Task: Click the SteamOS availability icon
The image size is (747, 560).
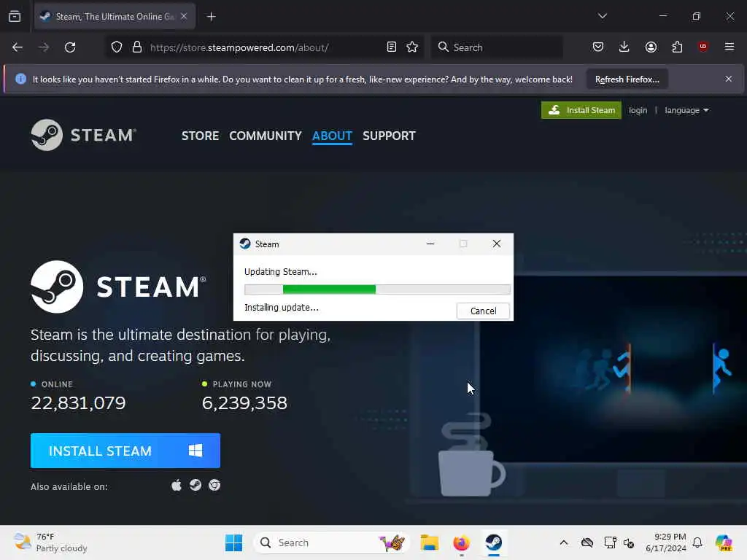Action: [x=196, y=485]
